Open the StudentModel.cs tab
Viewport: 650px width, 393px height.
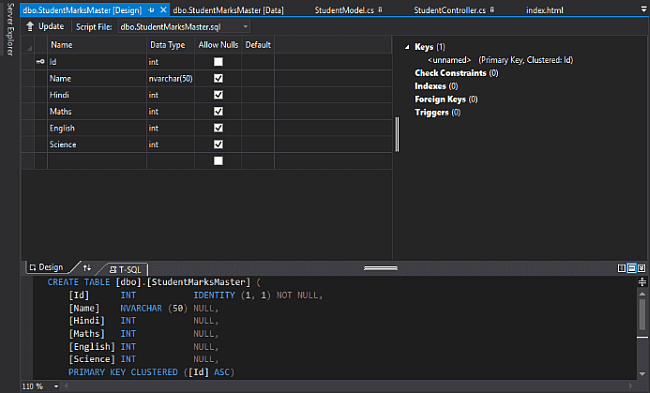(x=344, y=10)
